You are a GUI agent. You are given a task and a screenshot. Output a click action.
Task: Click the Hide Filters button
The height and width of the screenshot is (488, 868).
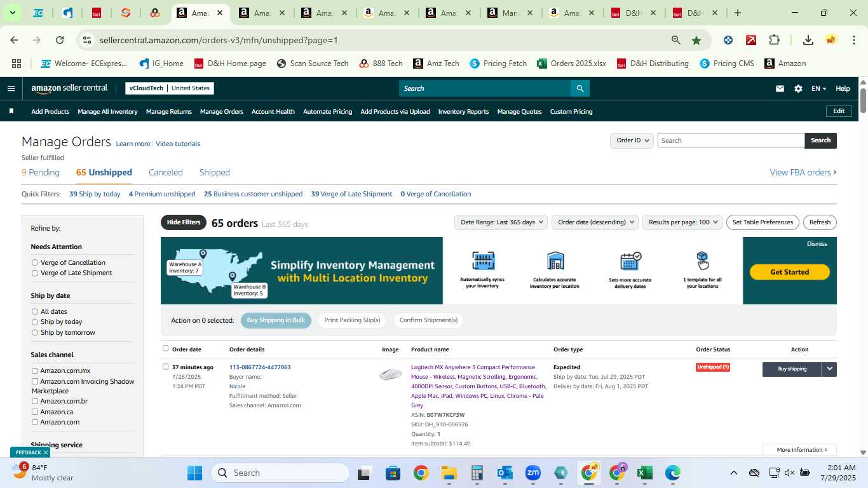click(x=184, y=222)
